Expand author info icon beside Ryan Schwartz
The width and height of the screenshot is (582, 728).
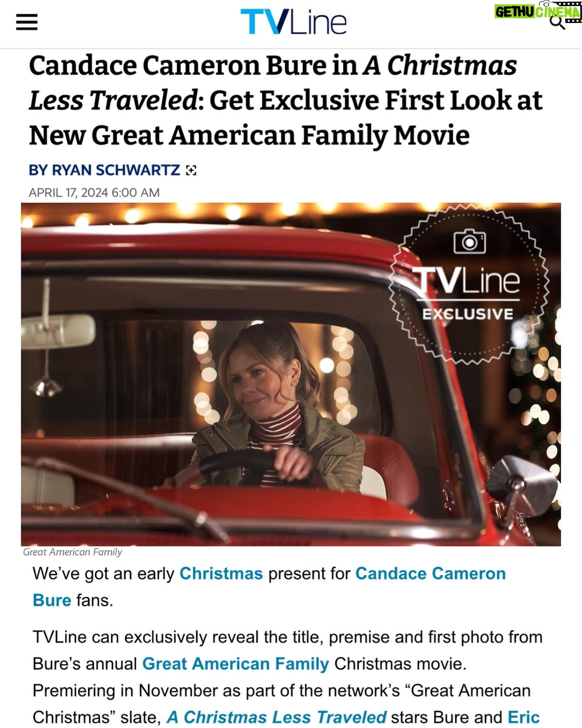[x=191, y=171]
